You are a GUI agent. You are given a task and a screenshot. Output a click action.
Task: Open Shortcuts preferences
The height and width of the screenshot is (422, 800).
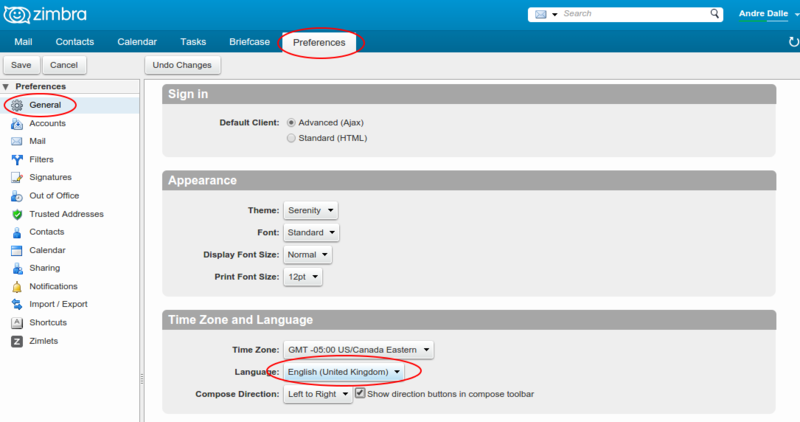click(48, 323)
